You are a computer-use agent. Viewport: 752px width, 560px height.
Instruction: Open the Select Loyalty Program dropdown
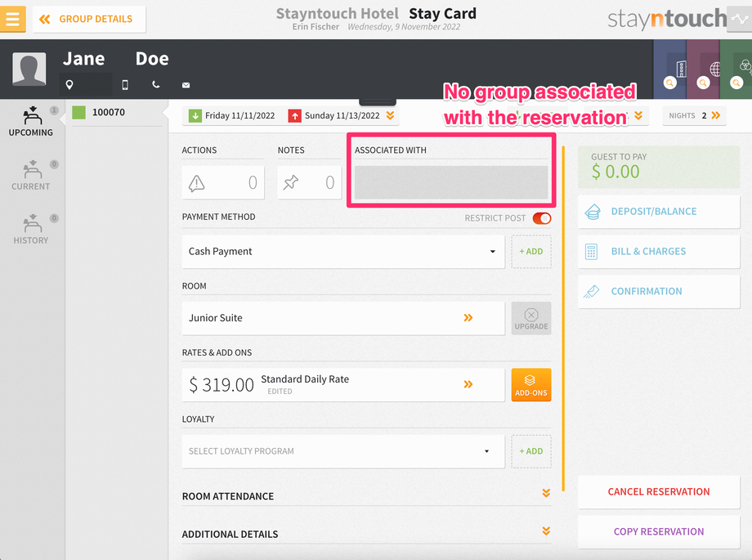point(343,451)
